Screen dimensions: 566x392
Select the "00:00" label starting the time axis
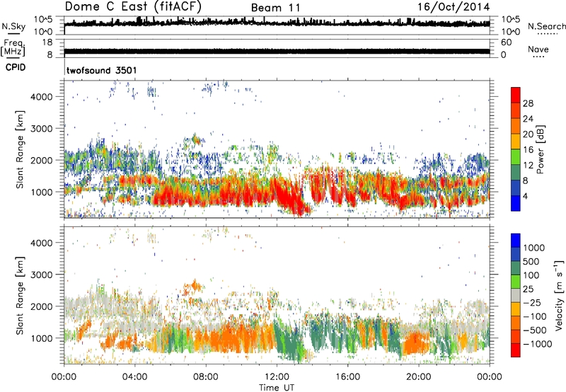[64, 377]
